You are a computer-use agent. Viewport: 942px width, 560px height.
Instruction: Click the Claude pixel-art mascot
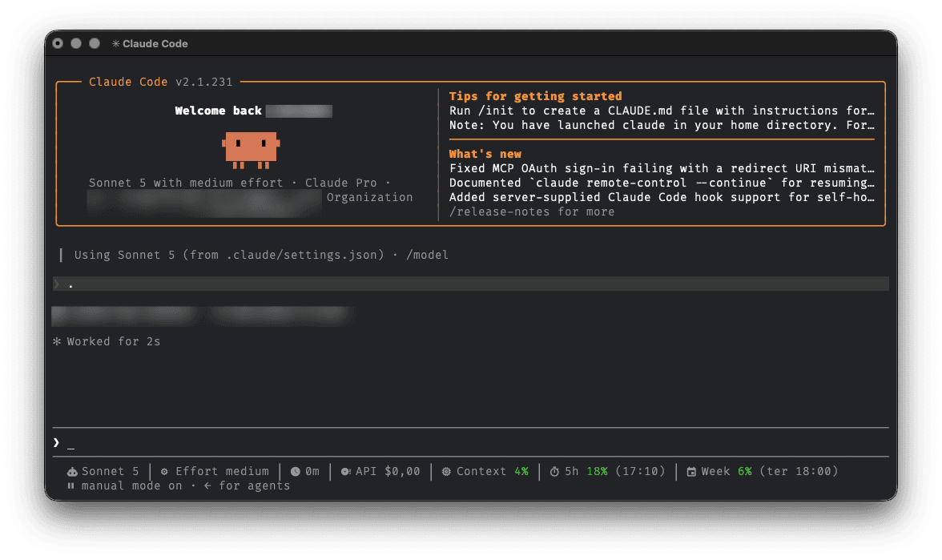252,150
